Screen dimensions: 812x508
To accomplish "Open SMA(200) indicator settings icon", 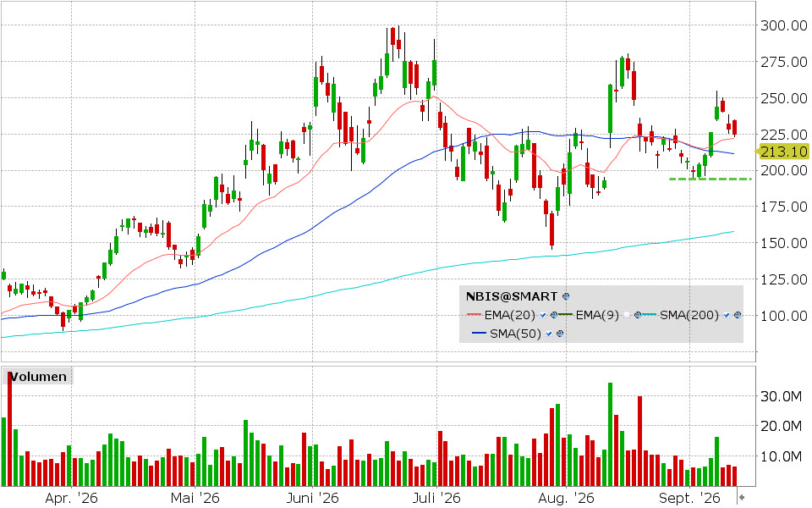I will pos(738,315).
